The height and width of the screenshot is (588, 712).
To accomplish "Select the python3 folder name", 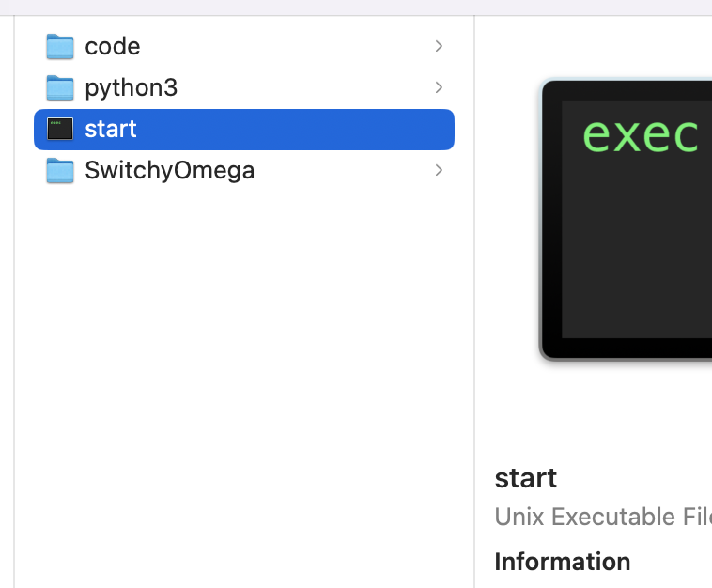I will (132, 88).
